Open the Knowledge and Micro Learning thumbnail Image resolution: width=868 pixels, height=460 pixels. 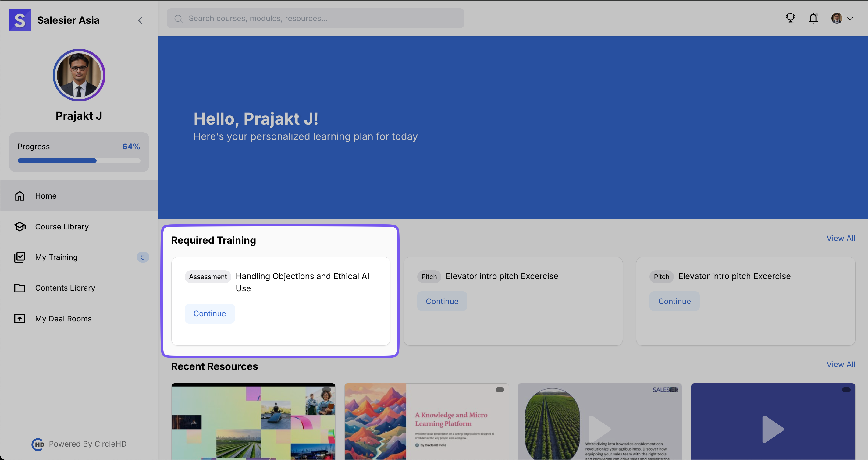point(426,422)
